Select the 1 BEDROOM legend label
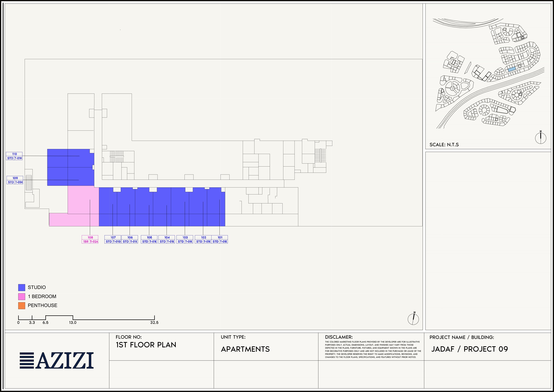This screenshot has width=554, height=392. 42,296
